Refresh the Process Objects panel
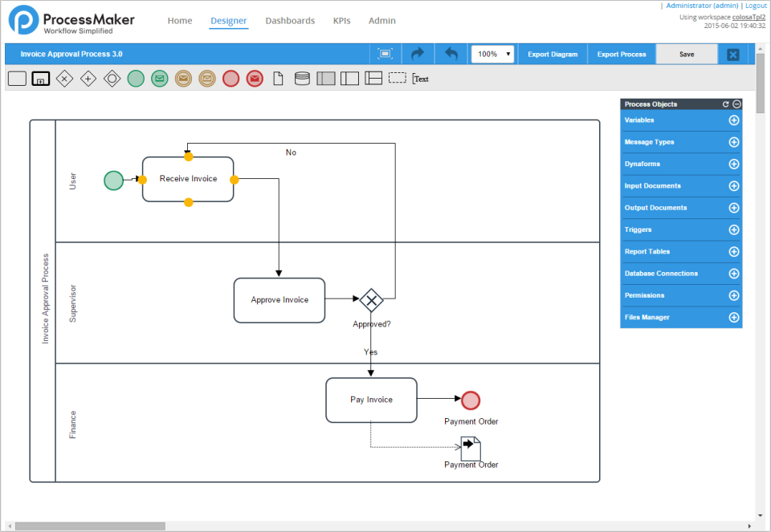Image resolution: width=771 pixels, height=532 pixels. coord(727,104)
